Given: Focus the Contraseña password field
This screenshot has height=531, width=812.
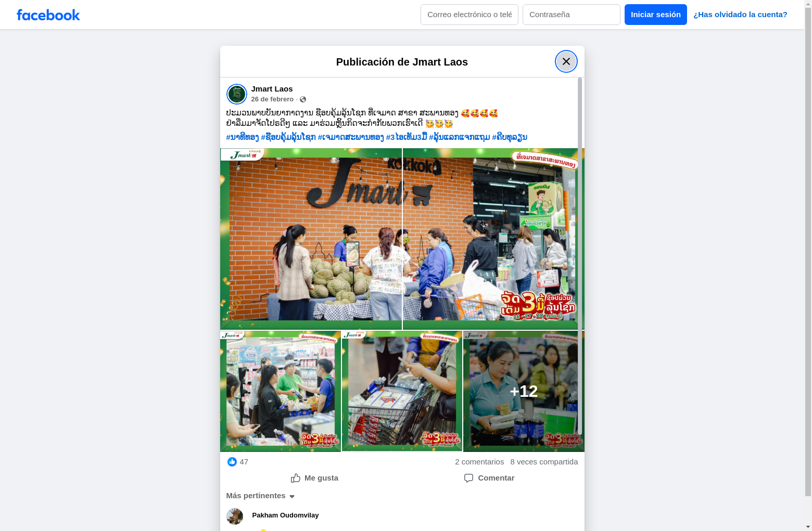Looking at the screenshot, I should click(x=572, y=15).
